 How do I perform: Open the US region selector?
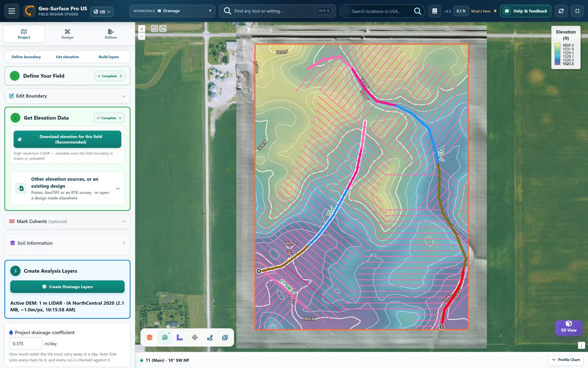pos(102,11)
